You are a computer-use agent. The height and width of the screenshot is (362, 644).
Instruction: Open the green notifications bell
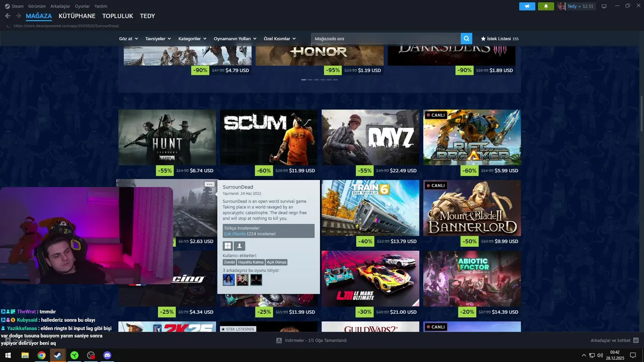pyautogui.click(x=546, y=6)
